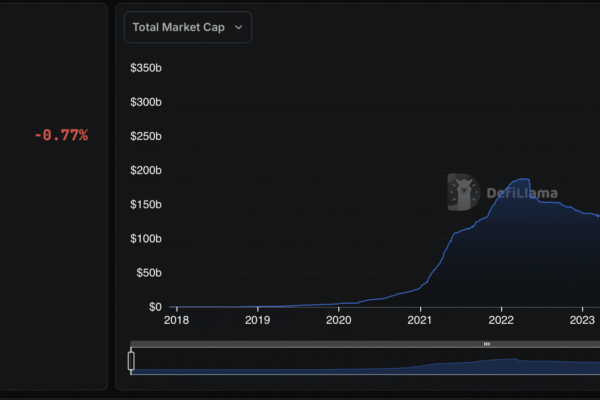Click the $350b y-axis label
Image resolution: width=600 pixels, height=400 pixels.
146,68
